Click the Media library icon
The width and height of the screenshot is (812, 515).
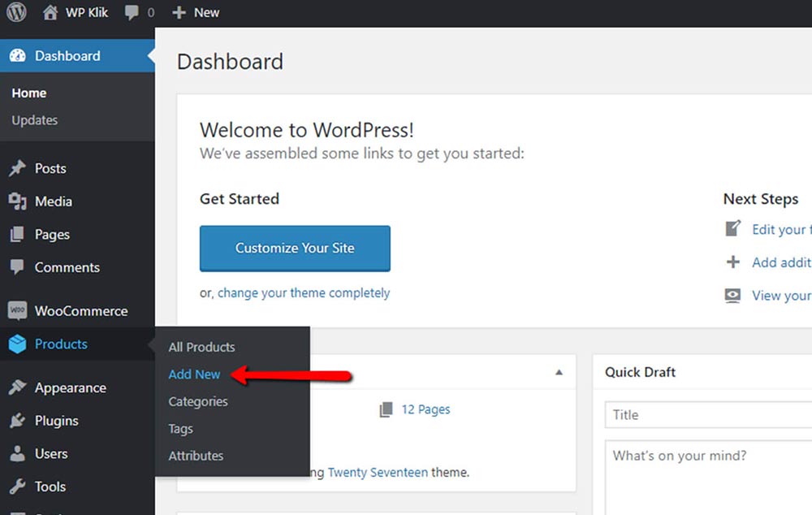coord(17,201)
